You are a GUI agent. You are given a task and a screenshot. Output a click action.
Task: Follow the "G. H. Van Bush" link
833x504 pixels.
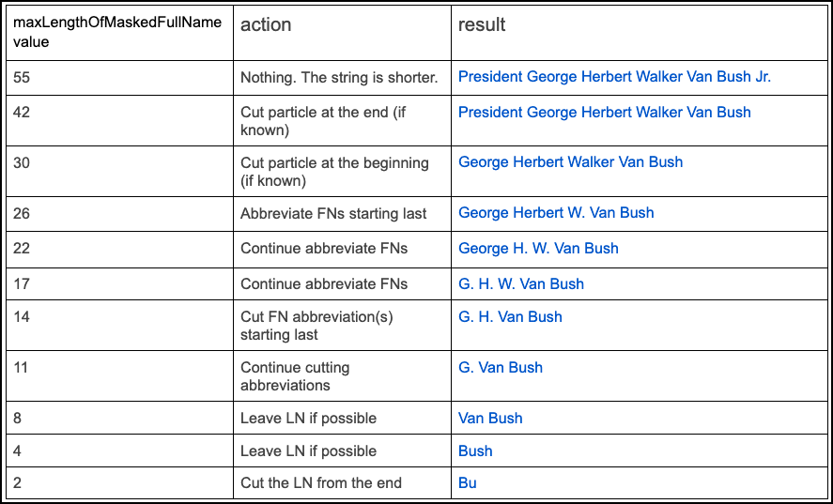[x=510, y=317]
